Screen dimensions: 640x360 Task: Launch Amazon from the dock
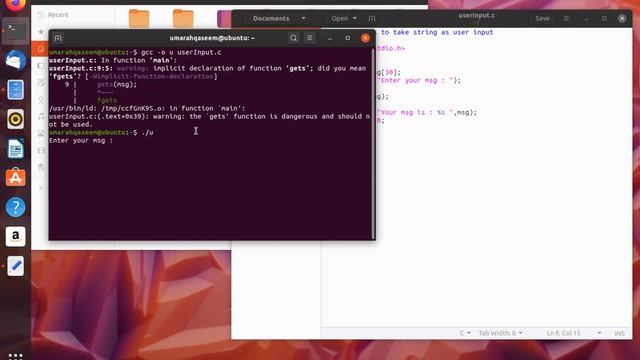tap(16, 237)
